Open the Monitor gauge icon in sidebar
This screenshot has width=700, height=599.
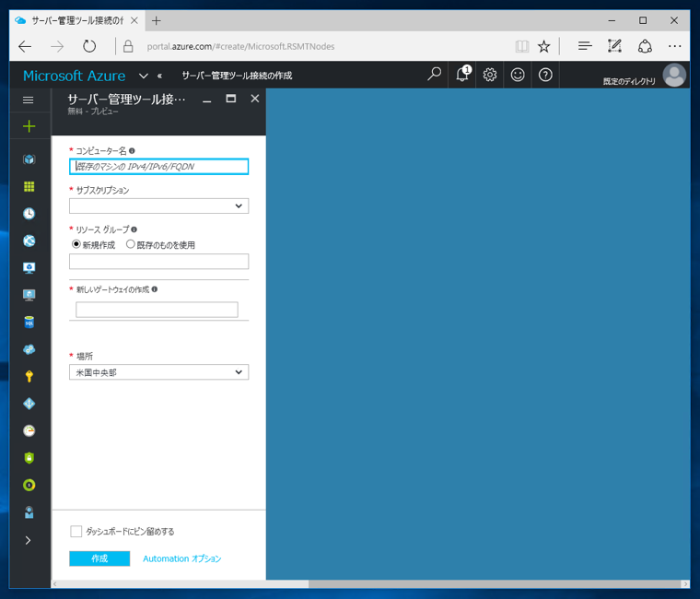tap(29, 430)
